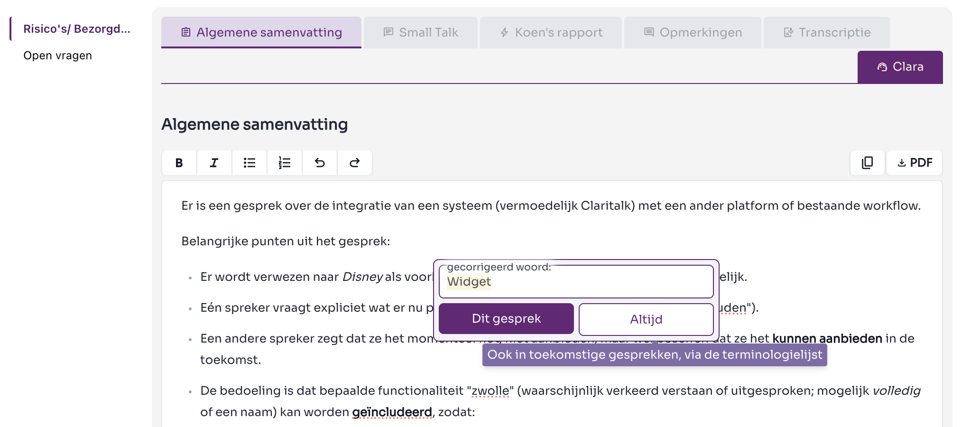
Task: Switch to the Small Talk tab
Action: point(421,32)
